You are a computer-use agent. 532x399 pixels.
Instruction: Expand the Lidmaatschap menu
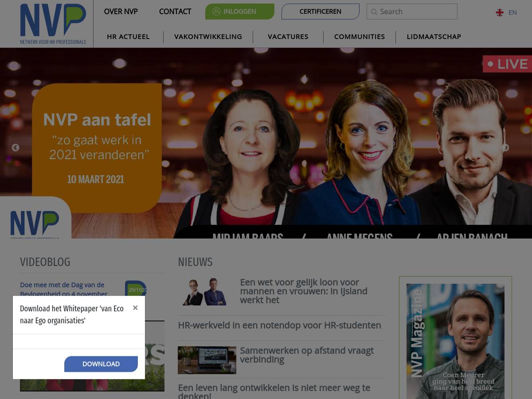[x=434, y=37]
